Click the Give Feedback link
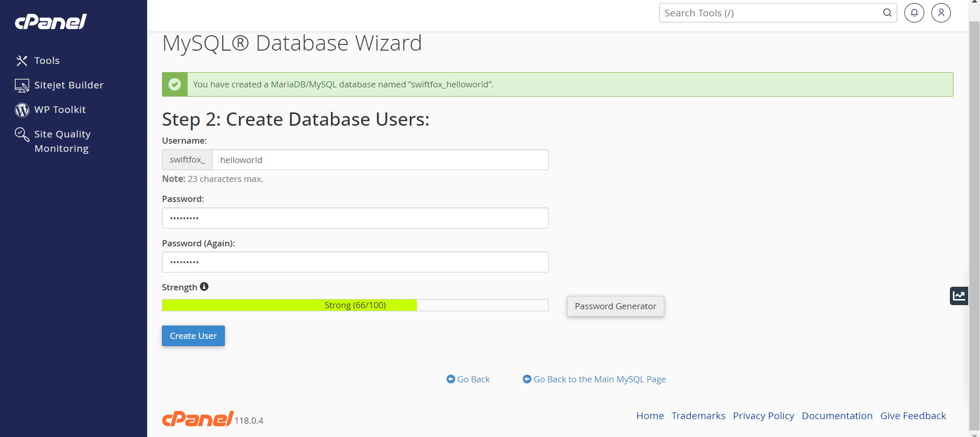980x437 pixels. (913, 416)
